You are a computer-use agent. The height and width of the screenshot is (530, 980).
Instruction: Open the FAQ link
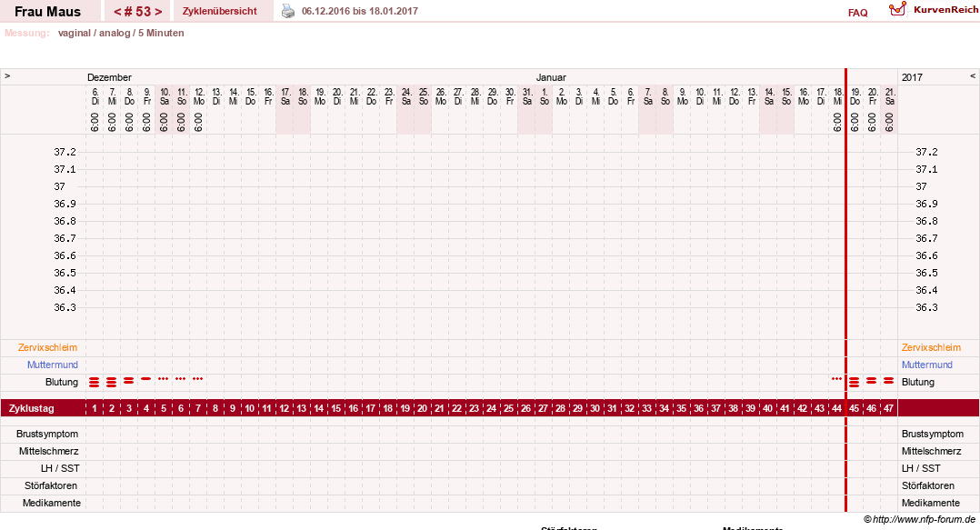tap(857, 13)
